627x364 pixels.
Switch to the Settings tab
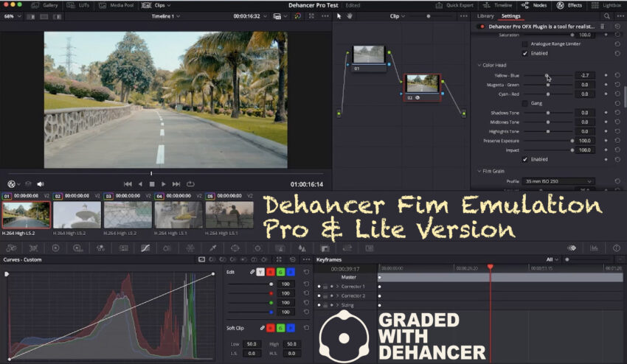pos(511,16)
